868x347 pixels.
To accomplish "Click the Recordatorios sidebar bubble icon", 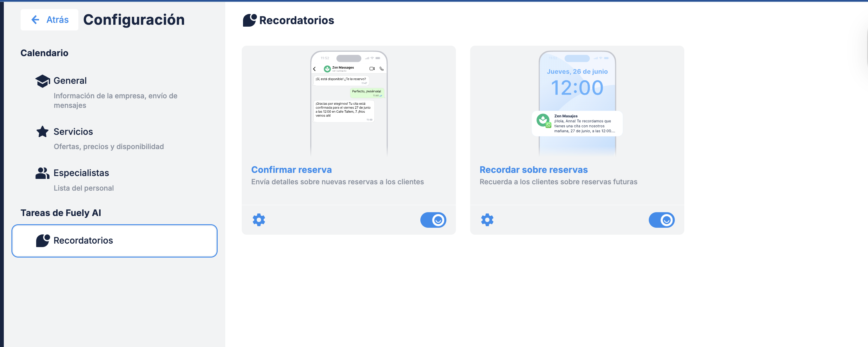I will pos(43,240).
